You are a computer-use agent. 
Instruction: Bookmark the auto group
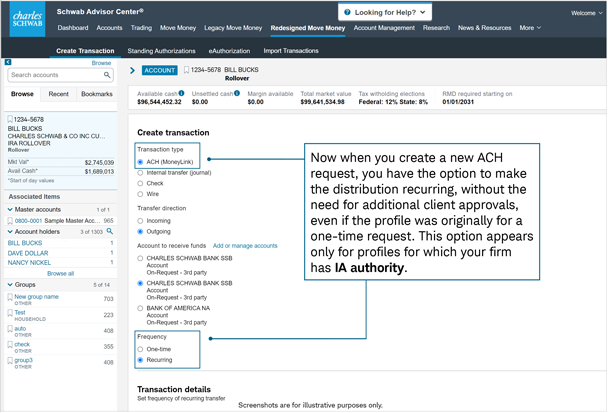(10, 329)
